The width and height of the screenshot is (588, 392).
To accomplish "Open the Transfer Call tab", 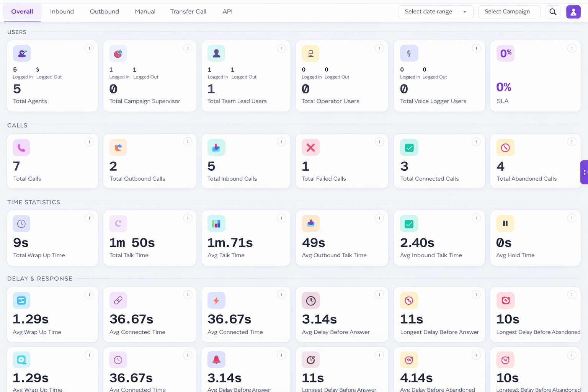I will click(188, 11).
